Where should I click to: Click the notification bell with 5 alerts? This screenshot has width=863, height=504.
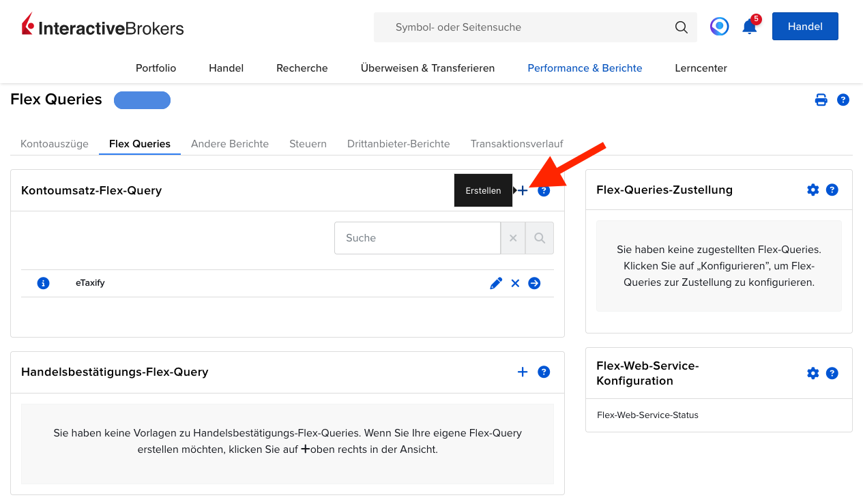point(748,26)
